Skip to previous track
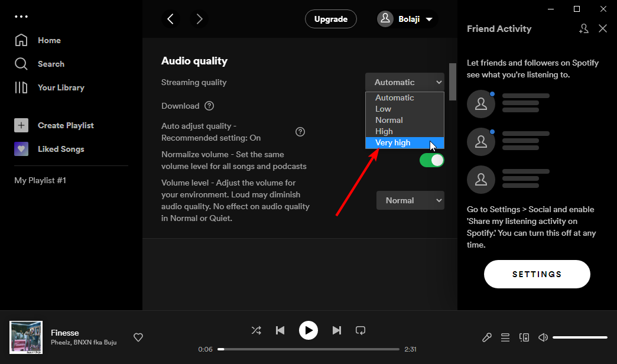The width and height of the screenshot is (617, 364). [x=280, y=330]
